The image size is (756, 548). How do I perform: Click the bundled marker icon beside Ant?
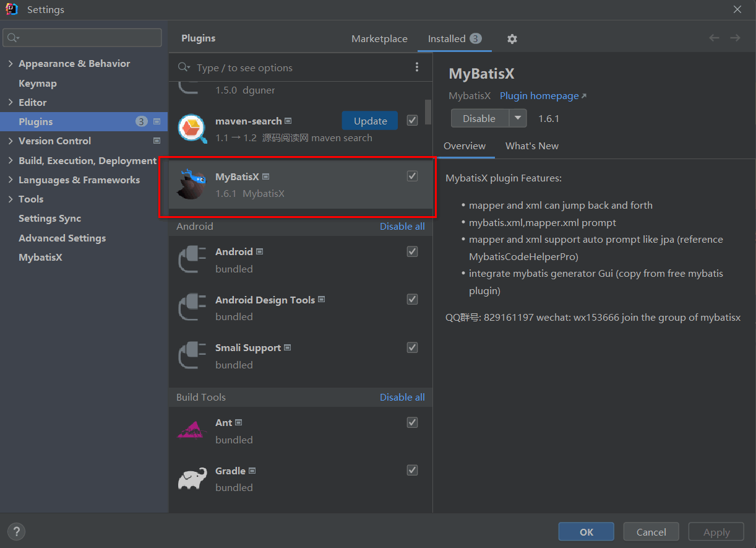tap(239, 423)
